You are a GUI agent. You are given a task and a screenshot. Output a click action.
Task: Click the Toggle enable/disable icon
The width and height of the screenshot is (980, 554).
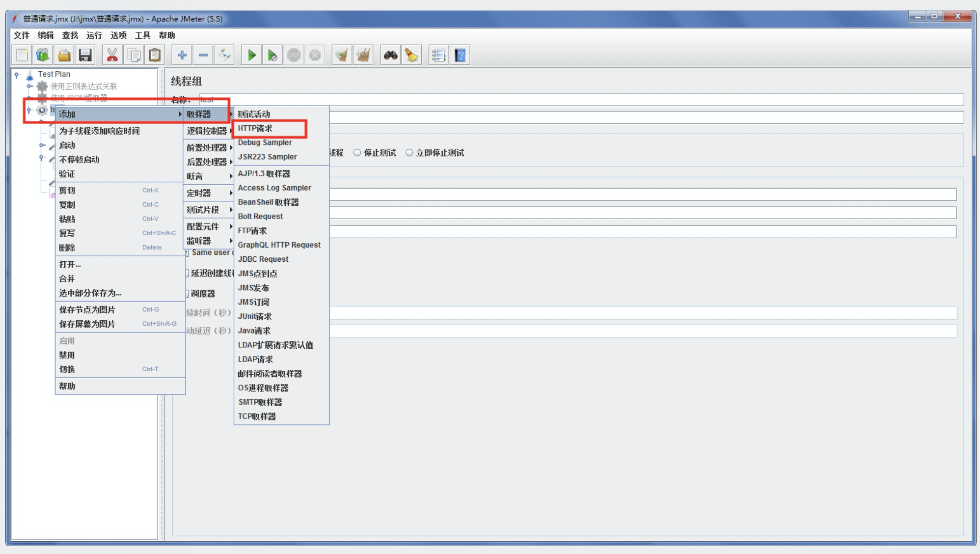pos(224,55)
